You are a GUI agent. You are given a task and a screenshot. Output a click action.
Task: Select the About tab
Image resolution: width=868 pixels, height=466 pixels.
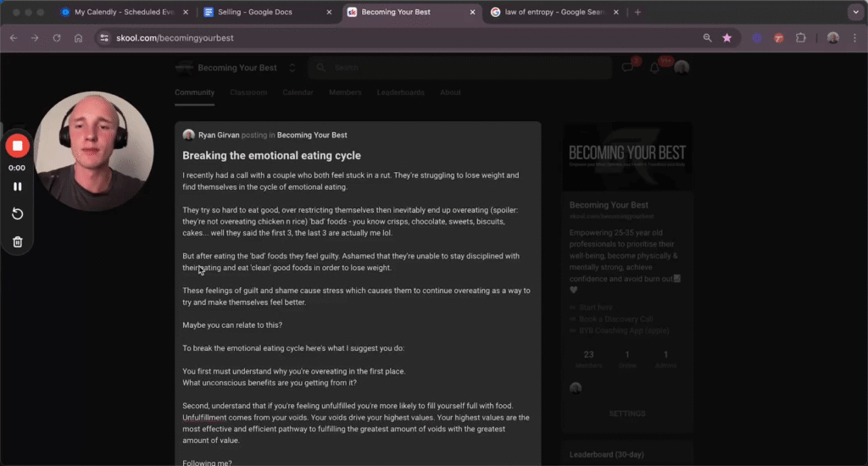click(x=450, y=92)
